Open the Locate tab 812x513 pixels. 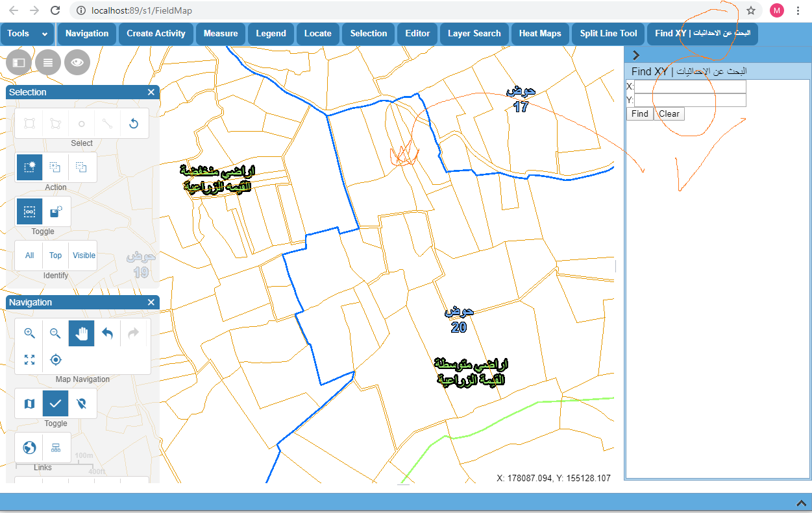pos(318,34)
